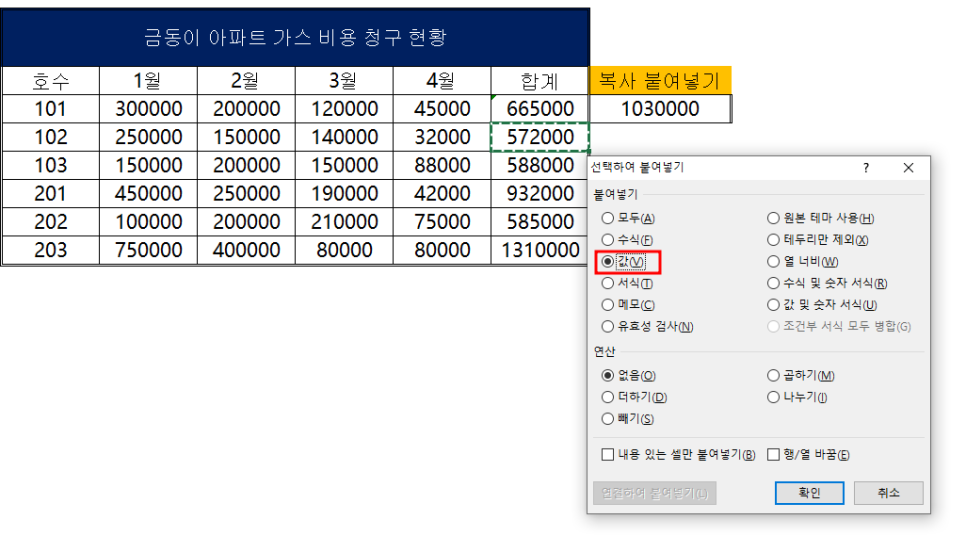Select the 32000 cell in row 102
The width and height of the screenshot is (966, 552).
[442, 137]
